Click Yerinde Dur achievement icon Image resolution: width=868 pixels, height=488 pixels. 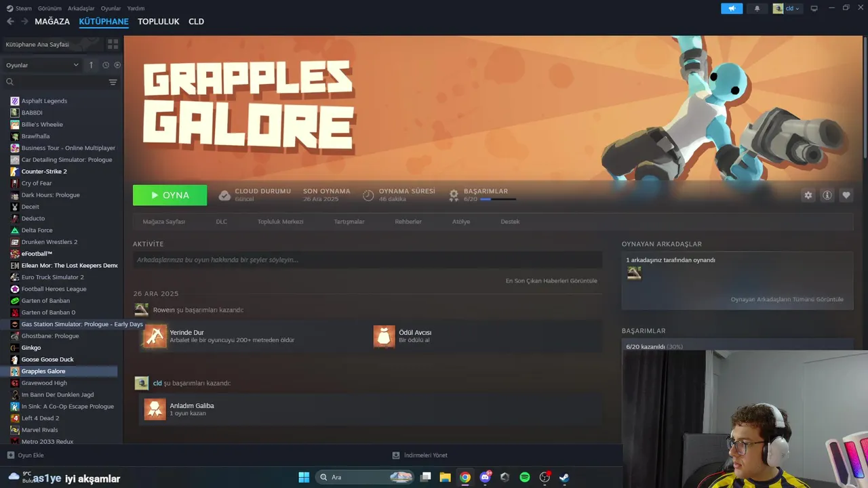point(155,336)
